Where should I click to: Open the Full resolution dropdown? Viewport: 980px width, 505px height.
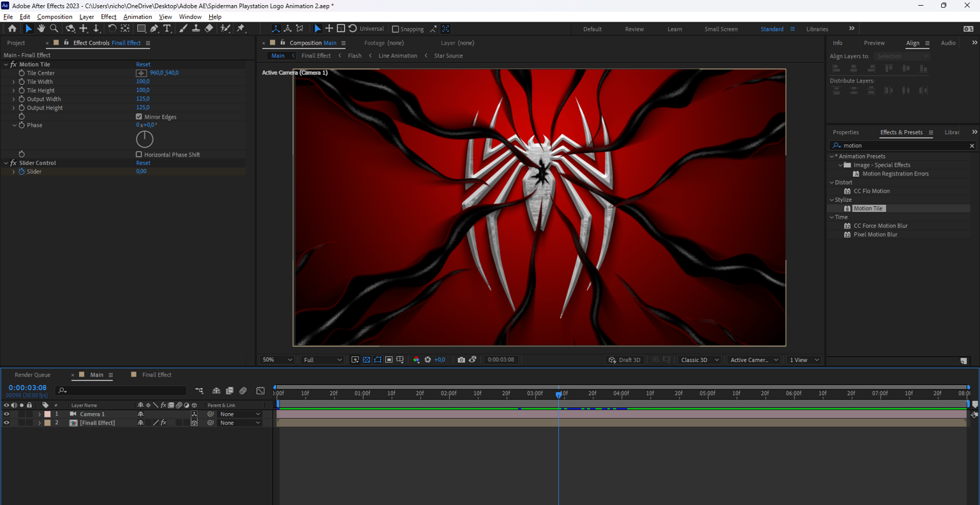(322, 360)
